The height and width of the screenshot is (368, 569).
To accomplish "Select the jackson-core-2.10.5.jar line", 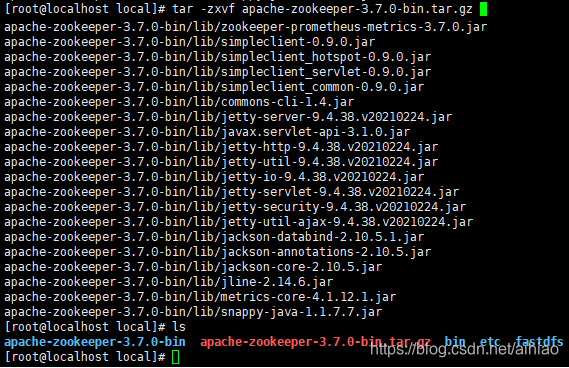I will (x=193, y=267).
